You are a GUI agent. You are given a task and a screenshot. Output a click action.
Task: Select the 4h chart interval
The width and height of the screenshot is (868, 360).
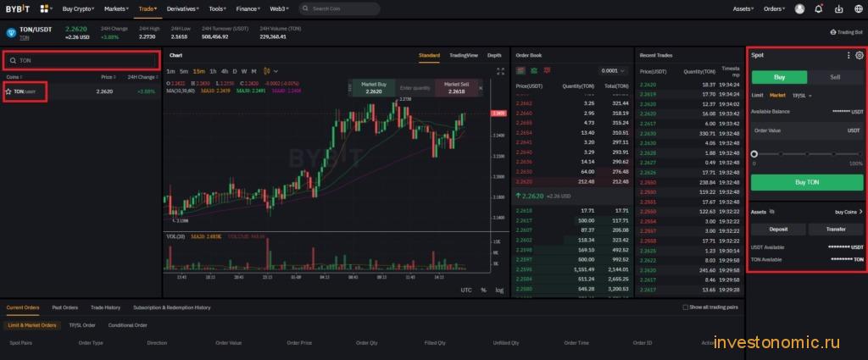coord(224,71)
